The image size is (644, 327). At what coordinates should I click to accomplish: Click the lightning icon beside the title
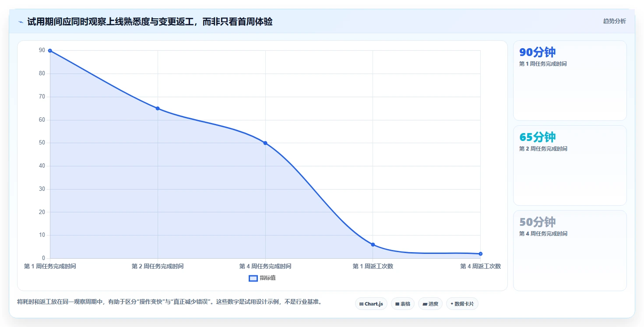(x=21, y=22)
